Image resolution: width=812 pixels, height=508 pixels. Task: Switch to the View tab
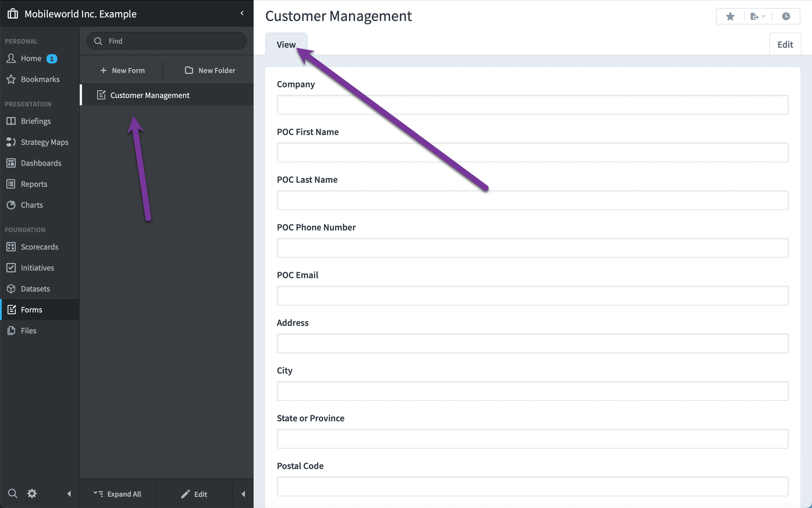click(x=286, y=44)
